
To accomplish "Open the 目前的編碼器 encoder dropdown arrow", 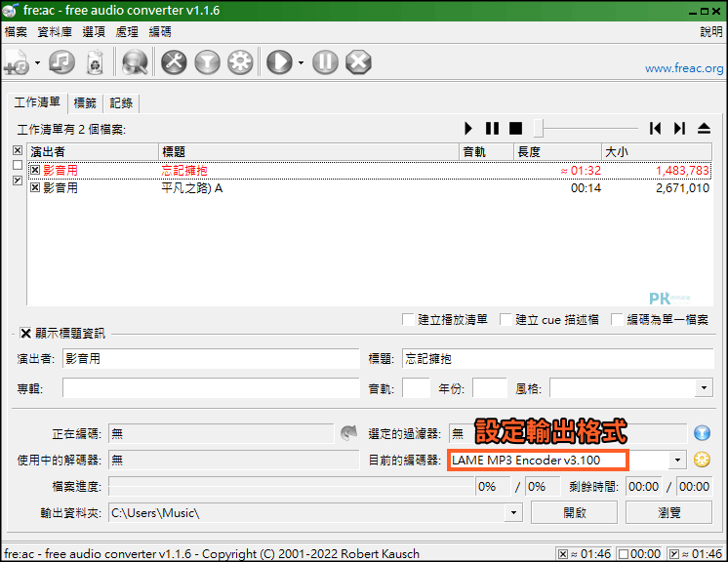I will [677, 460].
